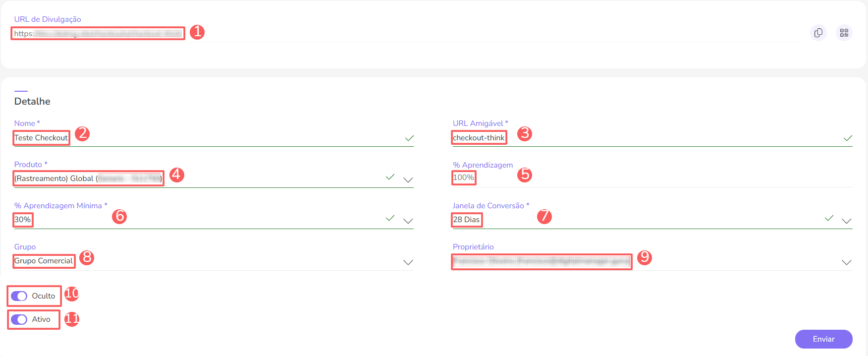This screenshot has height=356, width=868.
Task: Click the Enviar button
Action: click(x=823, y=339)
